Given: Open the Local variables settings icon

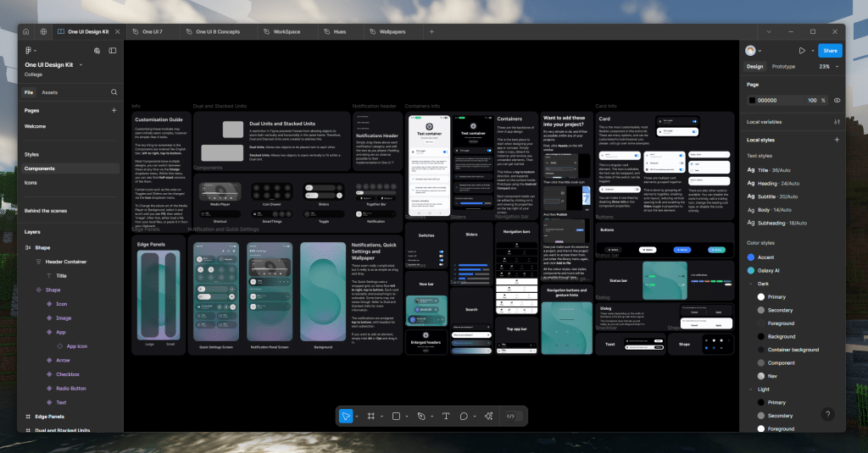Looking at the screenshot, I should click(x=837, y=122).
